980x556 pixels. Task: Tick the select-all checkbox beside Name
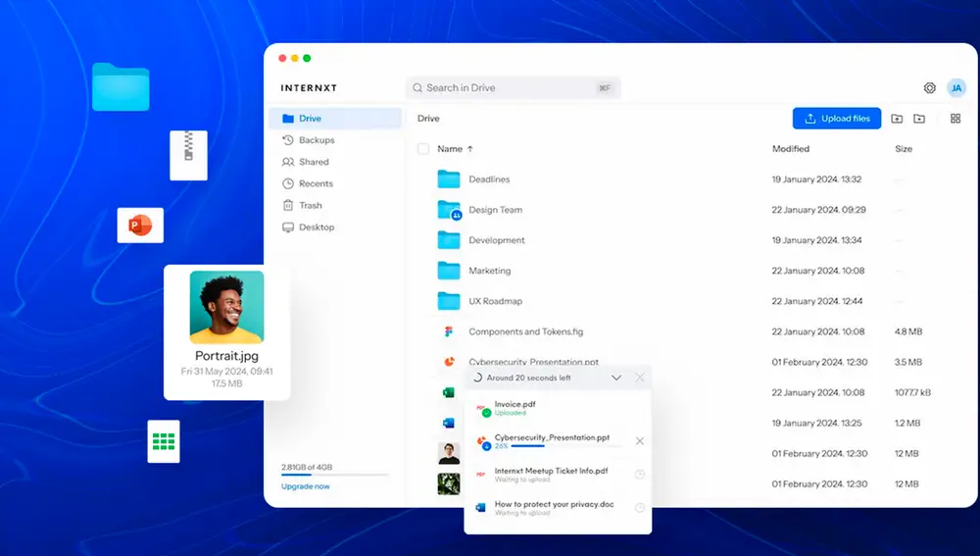click(423, 149)
